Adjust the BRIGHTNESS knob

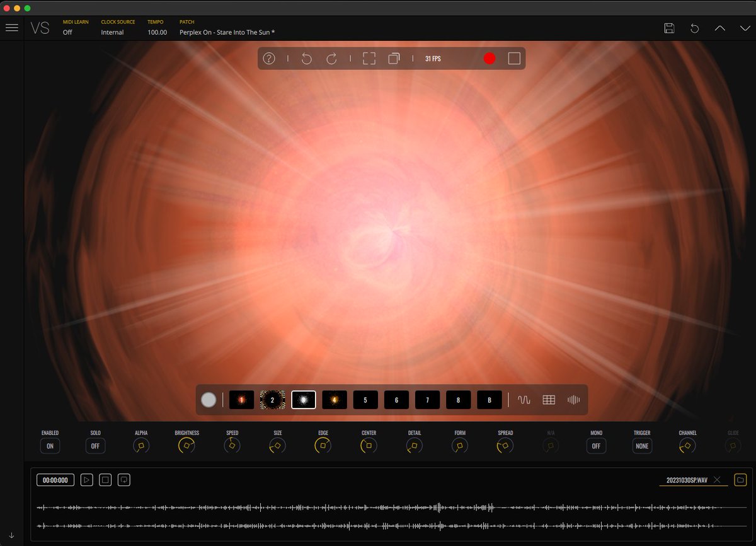coord(185,446)
